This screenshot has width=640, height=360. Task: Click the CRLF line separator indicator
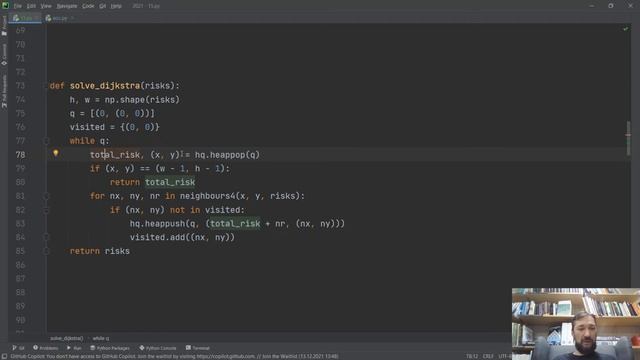pos(488,356)
